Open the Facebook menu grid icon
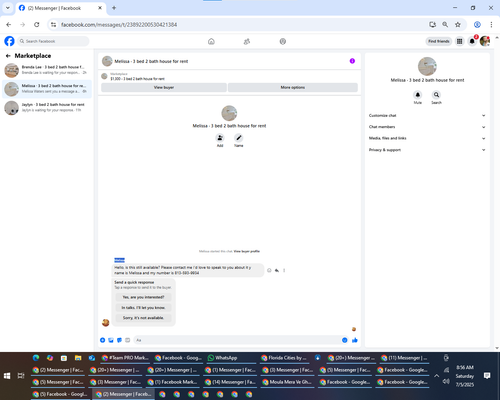Image resolution: width=500 pixels, height=400 pixels. click(x=460, y=41)
